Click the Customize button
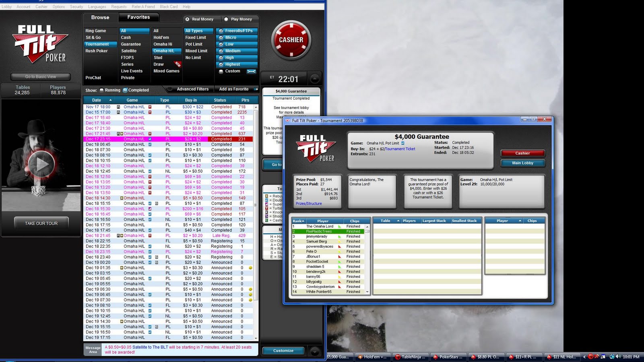644x362 pixels. tap(283, 351)
